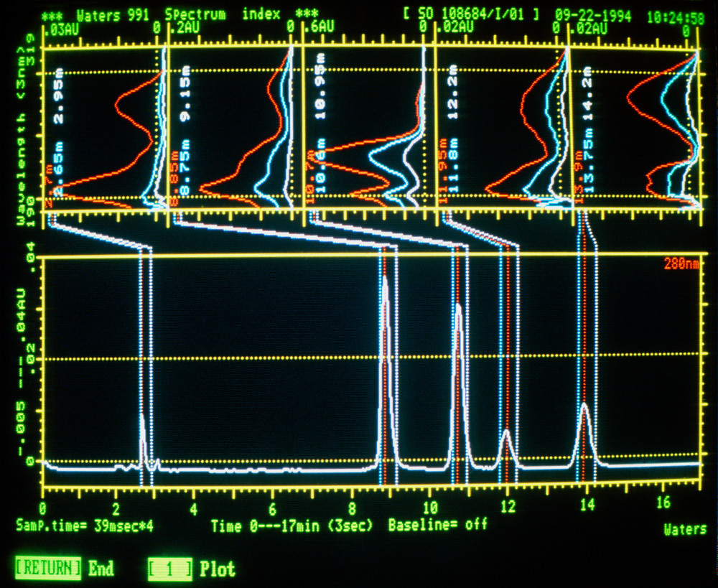Select the tallest peak near 8.85 minutes
The image size is (718, 588).
[x=386, y=371]
